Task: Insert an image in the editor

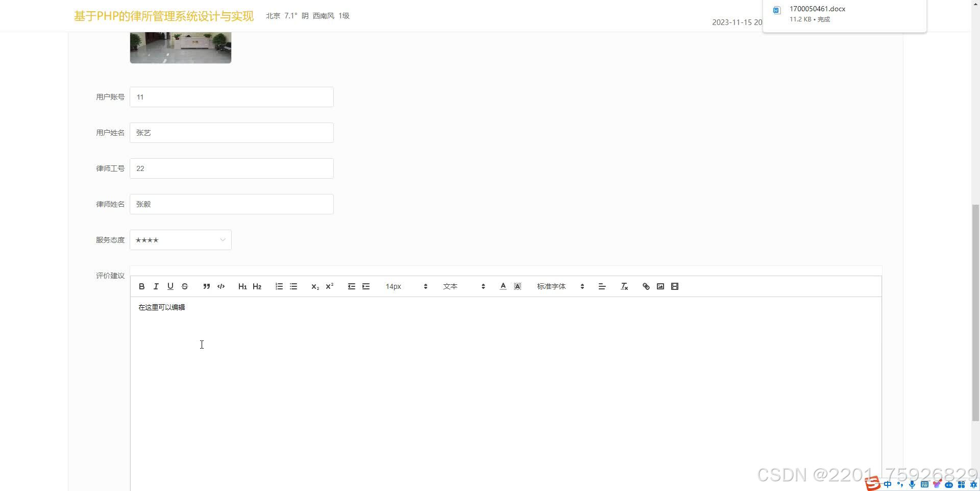Action: (660, 286)
